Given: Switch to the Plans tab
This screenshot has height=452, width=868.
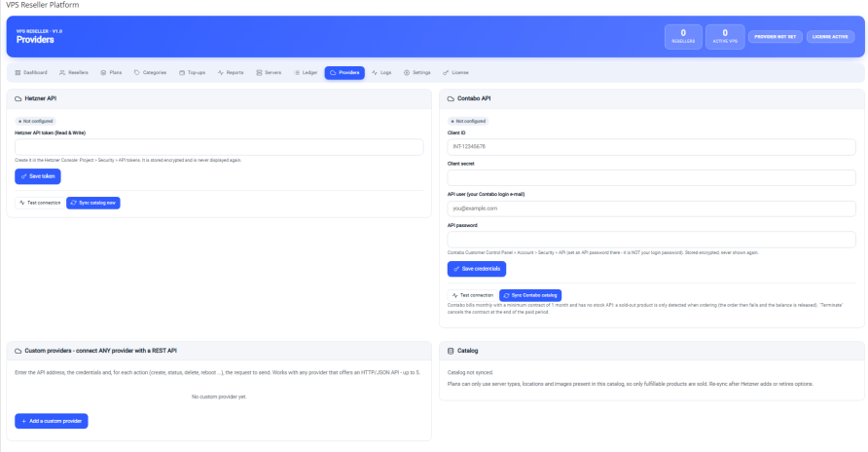Looking at the screenshot, I should (111, 72).
